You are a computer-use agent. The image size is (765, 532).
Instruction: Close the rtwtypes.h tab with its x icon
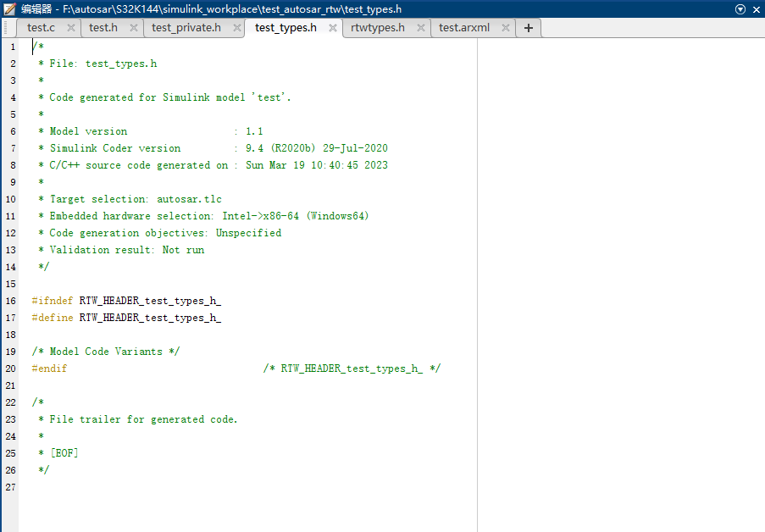420,27
